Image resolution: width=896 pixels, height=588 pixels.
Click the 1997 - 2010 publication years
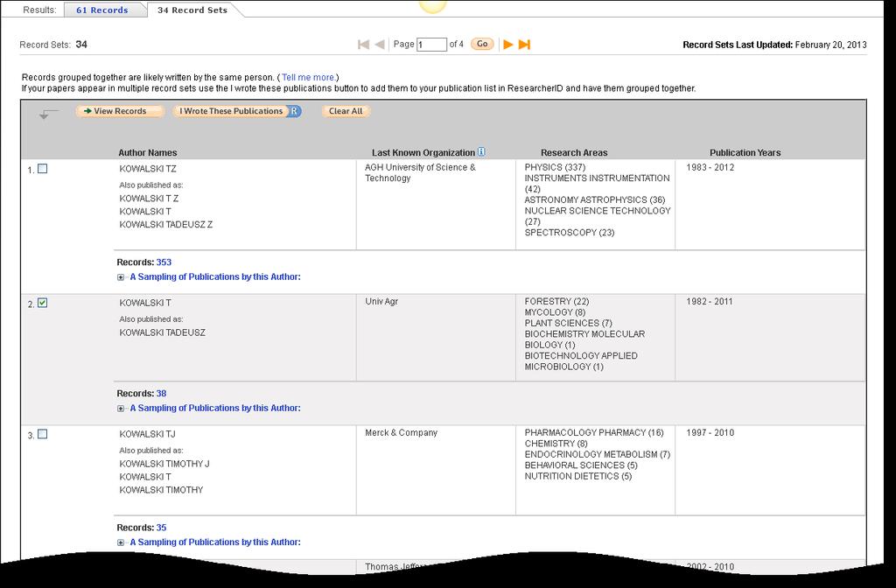point(710,432)
